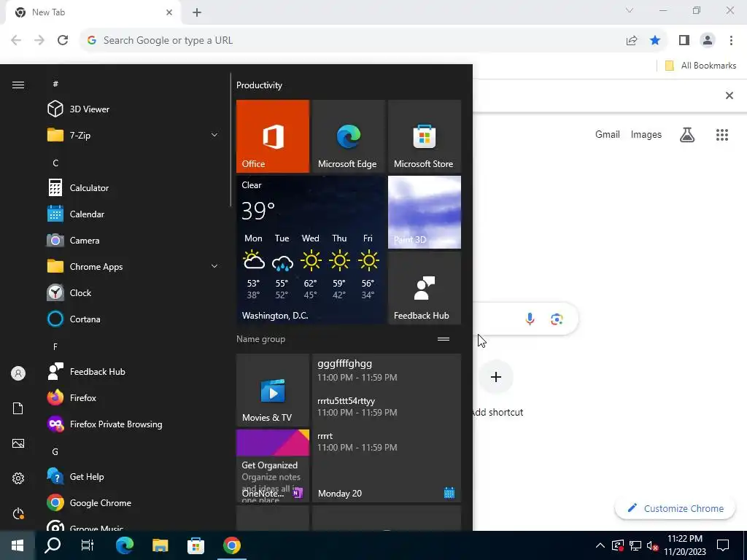The image size is (747, 560).
Task: Click the Name group drag handle
Action: 444,339
